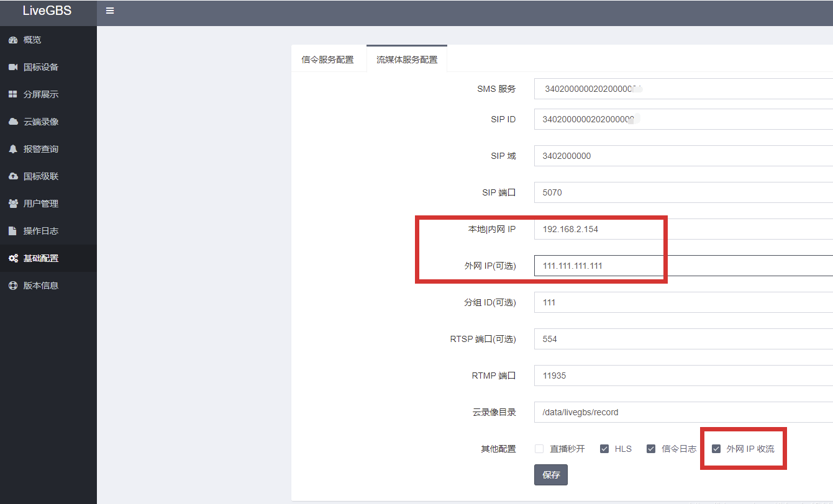Open 概览 in the sidebar

(48, 40)
